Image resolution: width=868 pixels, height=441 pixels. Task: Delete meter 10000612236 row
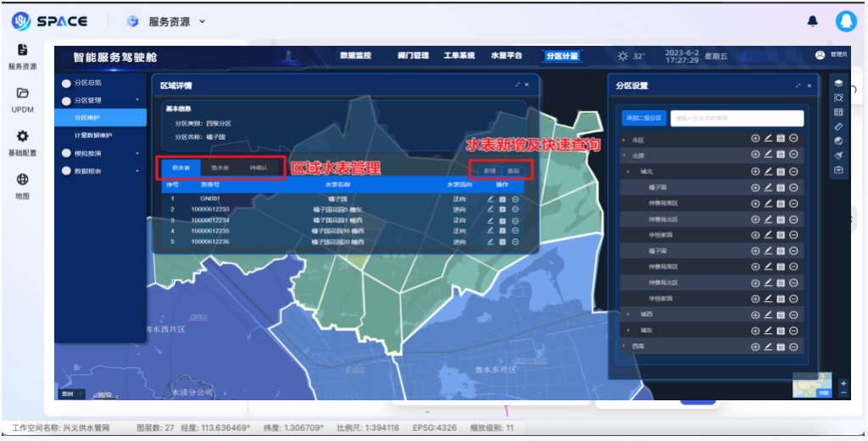point(515,242)
